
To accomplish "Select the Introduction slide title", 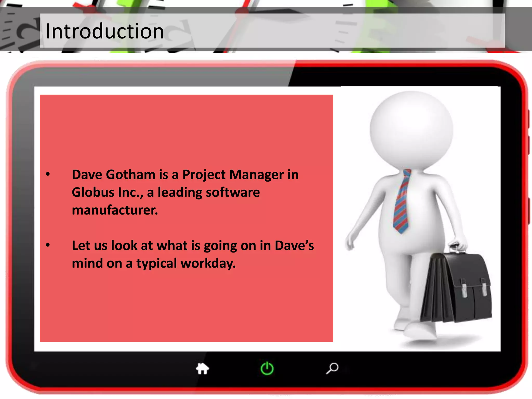I will 105,31.
